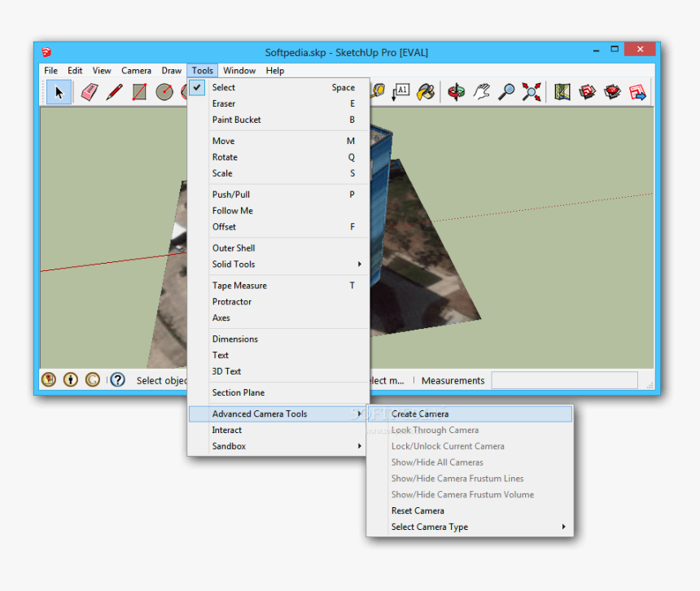This screenshot has width=700, height=591.
Task: Click the red icon with blue arrow
Action: point(637,92)
